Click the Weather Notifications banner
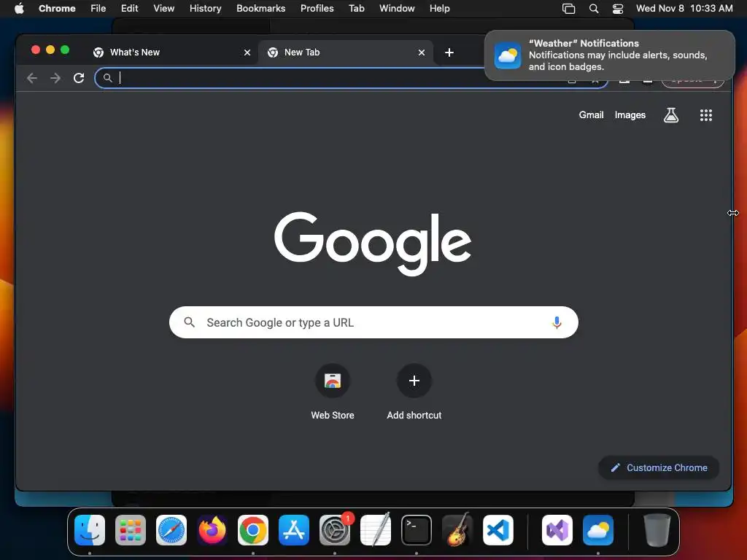This screenshot has width=747, height=560. [x=609, y=55]
